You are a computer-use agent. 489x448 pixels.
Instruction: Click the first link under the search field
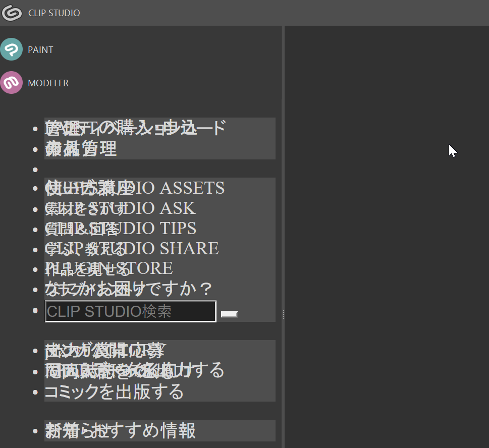103,351
